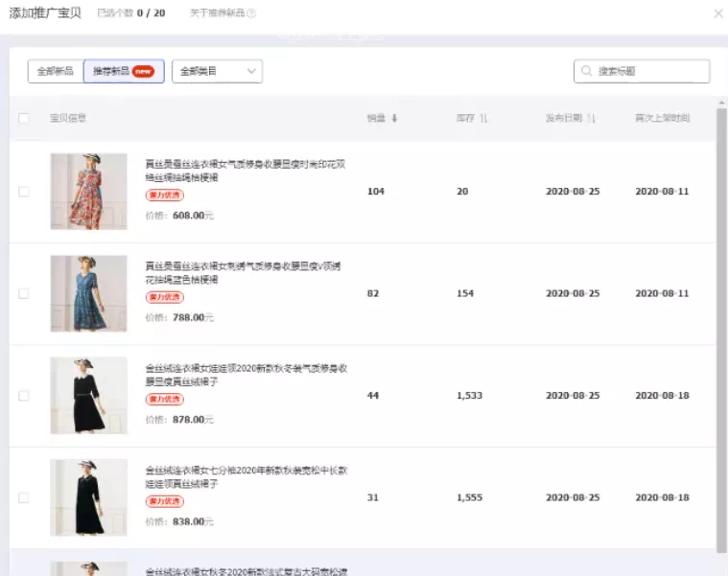Image resolution: width=728 pixels, height=576 pixels.
Task: Open the black dress thumbnail priced 878.00
Action: click(88, 396)
